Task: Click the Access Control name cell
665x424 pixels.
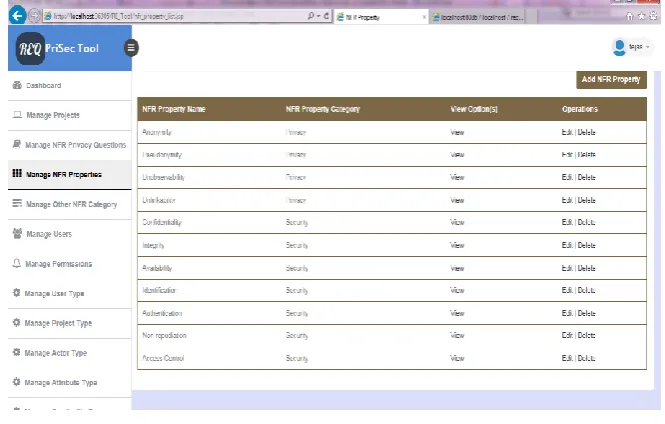Action: [163, 358]
